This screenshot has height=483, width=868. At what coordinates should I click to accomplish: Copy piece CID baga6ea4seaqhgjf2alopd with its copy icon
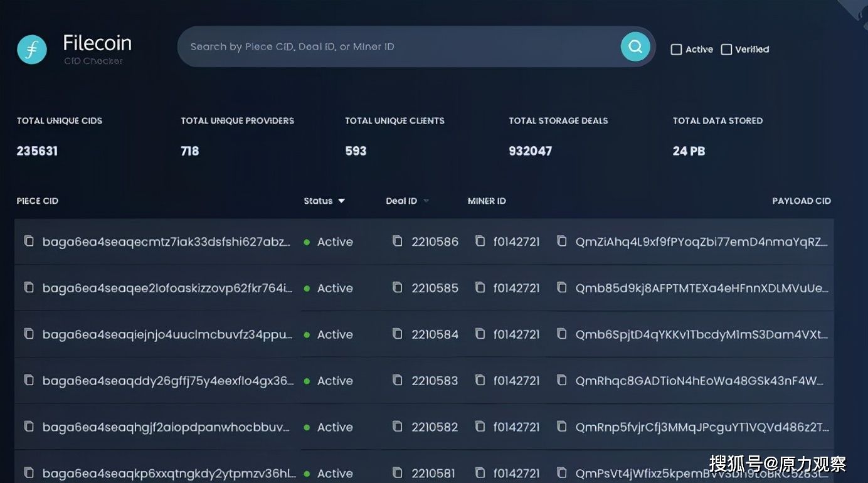click(29, 427)
